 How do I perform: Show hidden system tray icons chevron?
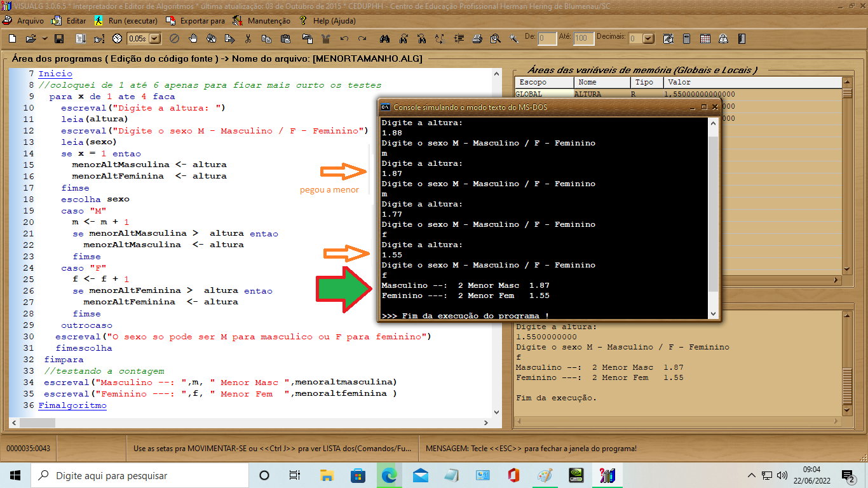752,475
